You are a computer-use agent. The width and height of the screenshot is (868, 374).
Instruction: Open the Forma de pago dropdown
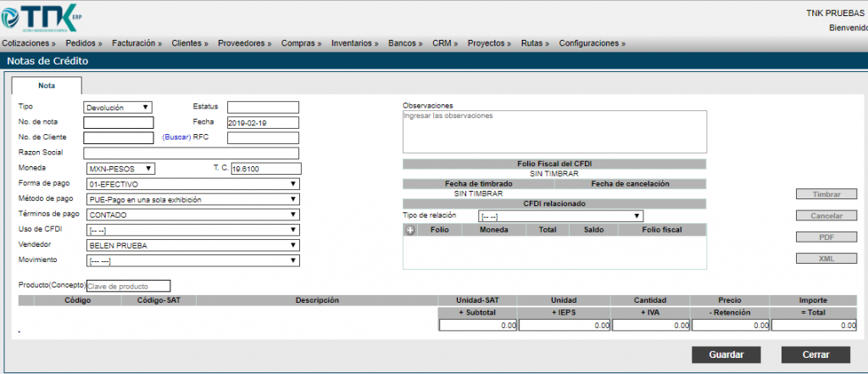click(192, 184)
